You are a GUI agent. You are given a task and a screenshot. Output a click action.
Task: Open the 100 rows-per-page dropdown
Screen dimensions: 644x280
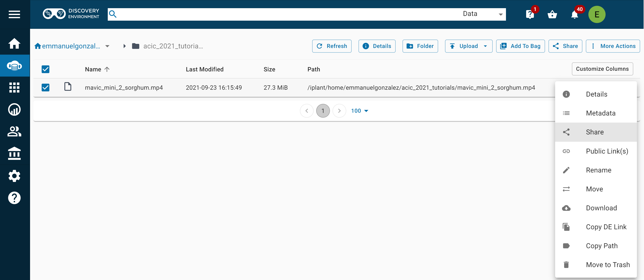click(x=360, y=111)
